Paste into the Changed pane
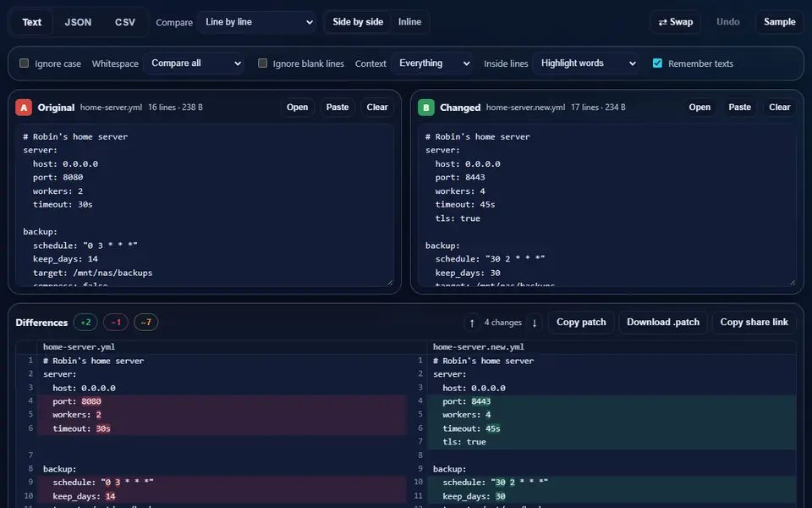812x508 pixels. pyautogui.click(x=739, y=108)
